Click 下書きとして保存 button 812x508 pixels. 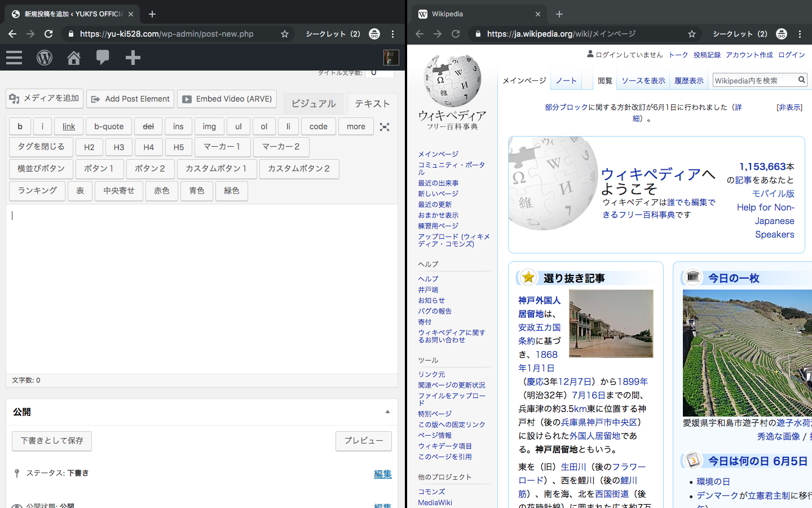[x=52, y=441]
